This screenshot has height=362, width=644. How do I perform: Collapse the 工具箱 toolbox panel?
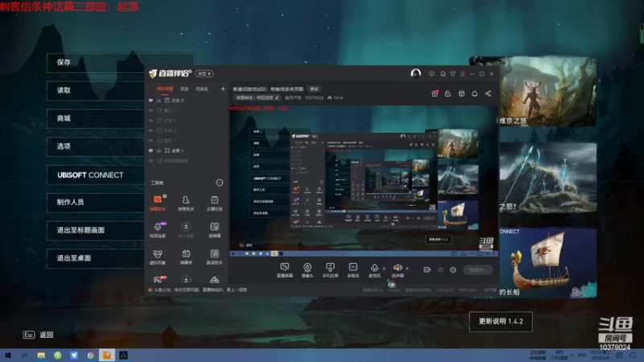219,183
